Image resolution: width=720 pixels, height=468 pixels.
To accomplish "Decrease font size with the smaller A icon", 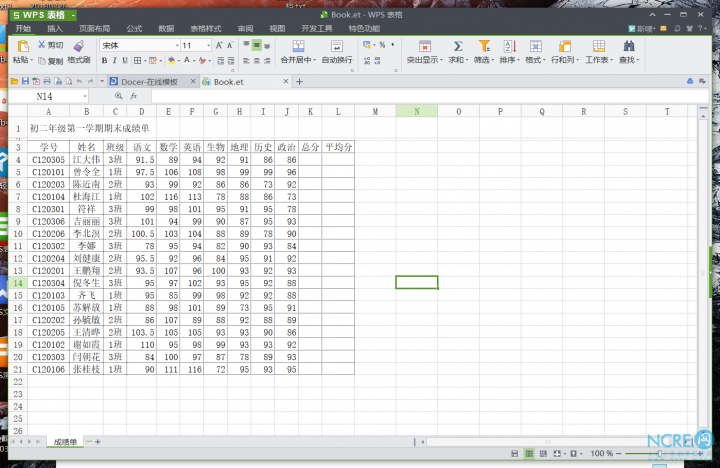I will coord(230,45).
